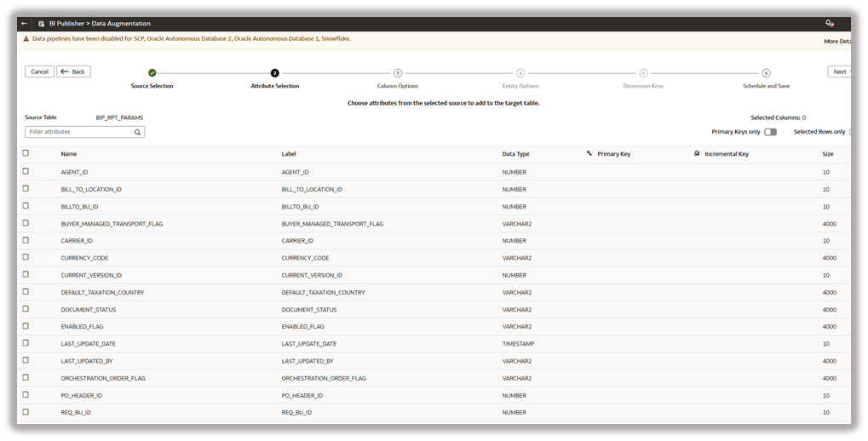Screen dimensions: 868x441
Task: Check the BILL_TO_LOCATION_ID row checkbox
Action: pyautogui.click(x=26, y=188)
